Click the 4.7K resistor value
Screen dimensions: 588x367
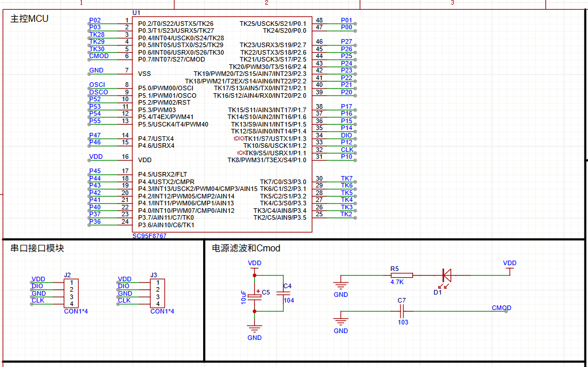[x=397, y=282]
